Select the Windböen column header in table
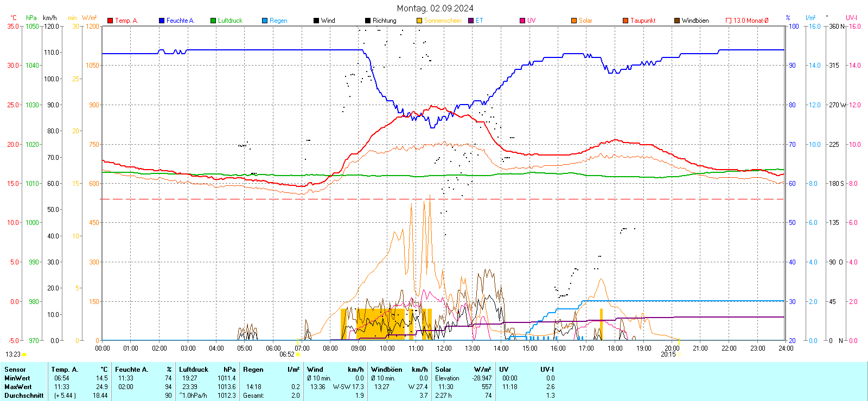 pos(386,370)
